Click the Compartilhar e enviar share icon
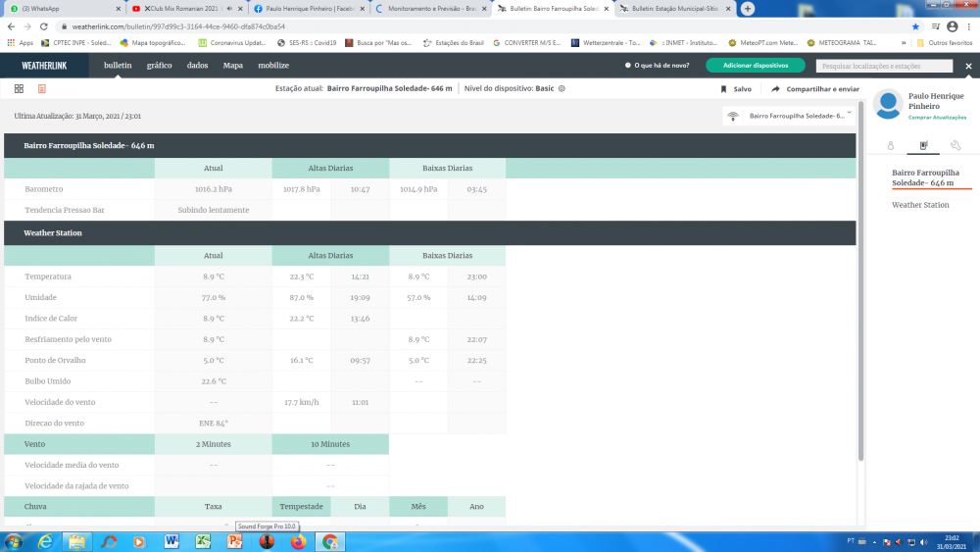Viewport: 980px width, 552px height. (776, 88)
